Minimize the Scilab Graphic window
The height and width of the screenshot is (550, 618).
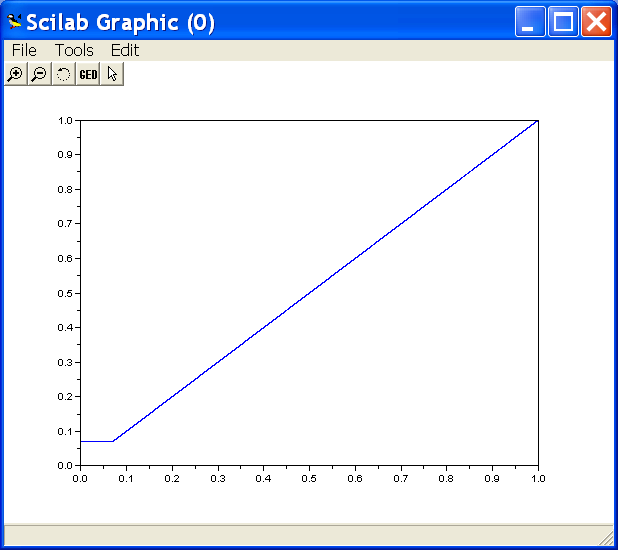530,22
